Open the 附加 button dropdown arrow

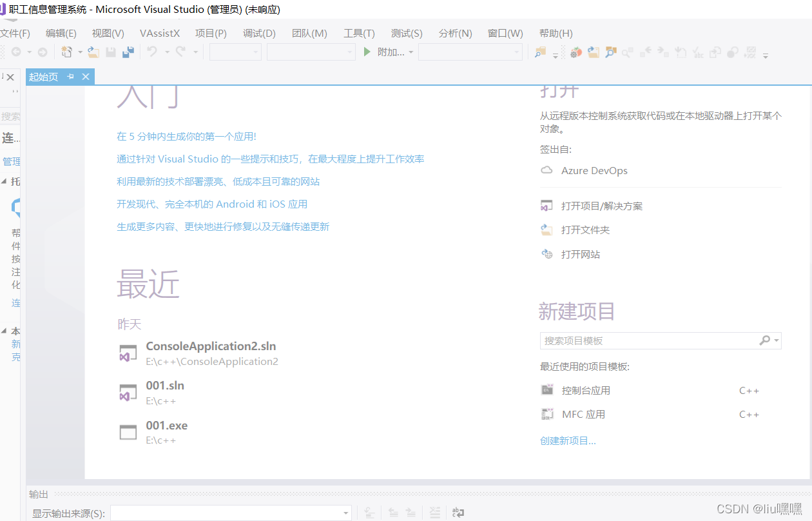coord(411,52)
